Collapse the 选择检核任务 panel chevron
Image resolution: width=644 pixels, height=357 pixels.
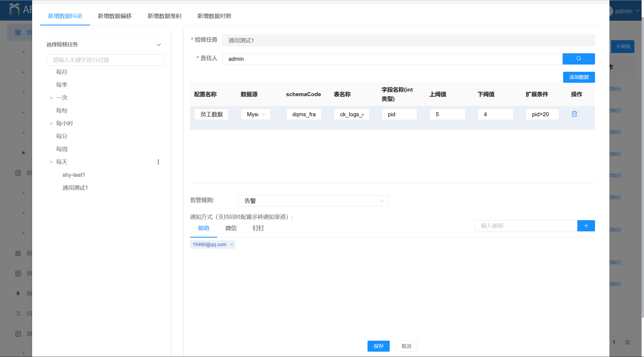coord(159,45)
